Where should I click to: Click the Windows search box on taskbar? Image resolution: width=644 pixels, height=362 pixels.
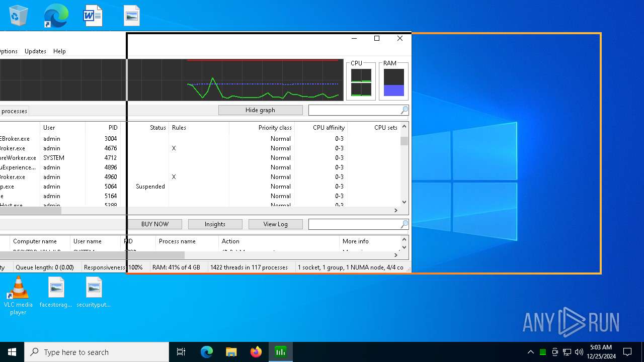[97, 352]
